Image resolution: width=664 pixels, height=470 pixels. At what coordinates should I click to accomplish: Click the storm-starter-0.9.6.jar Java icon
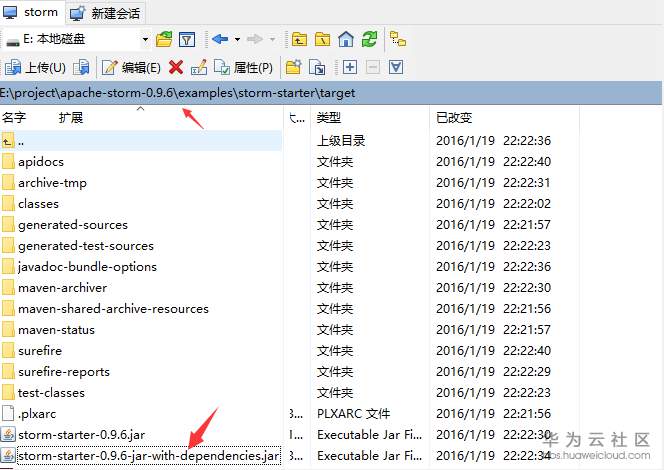(x=8, y=435)
